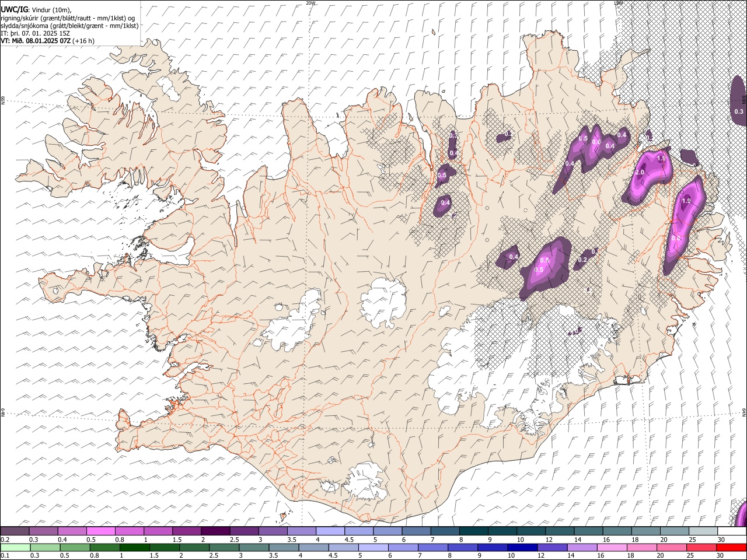The image size is (747, 560).
Task: Select the pale green lower swatch from 0.1 to 0.3
Action: 15,547
